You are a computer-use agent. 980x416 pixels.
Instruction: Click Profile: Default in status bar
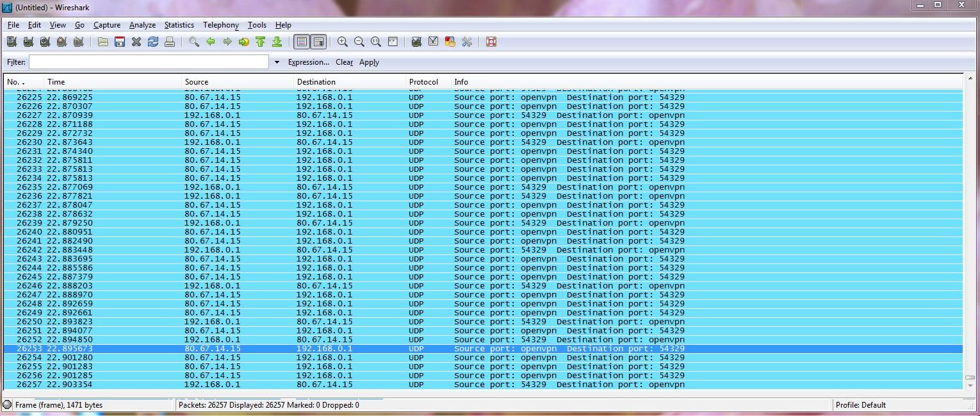tap(861, 405)
